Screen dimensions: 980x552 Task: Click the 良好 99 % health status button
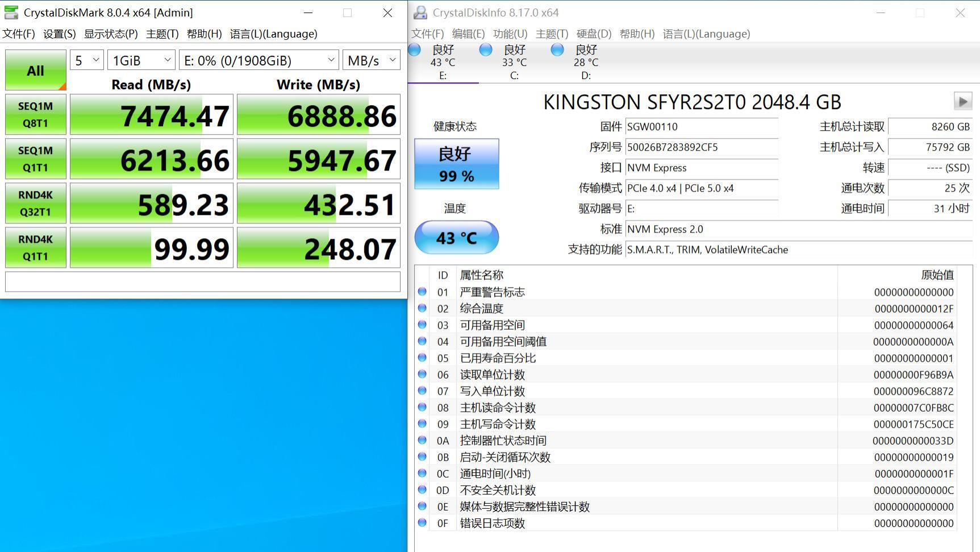point(457,164)
